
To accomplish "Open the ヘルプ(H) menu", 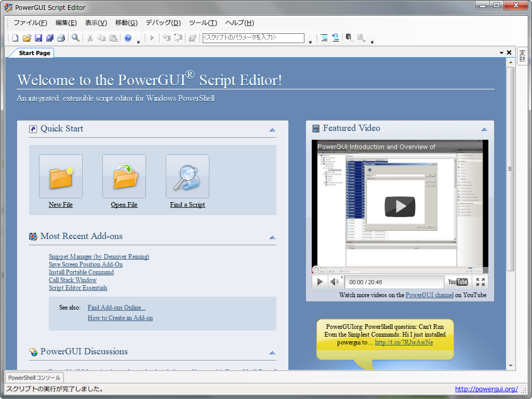I will (240, 23).
